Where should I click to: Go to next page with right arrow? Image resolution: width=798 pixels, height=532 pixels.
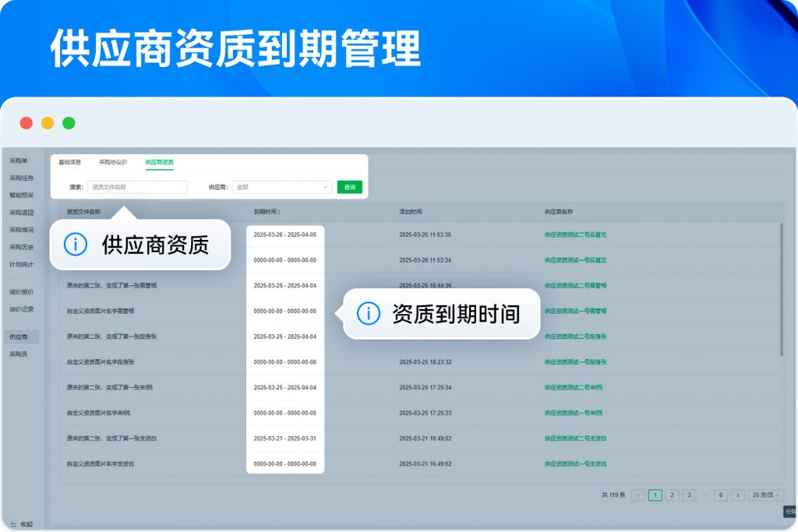pyautogui.click(x=737, y=495)
